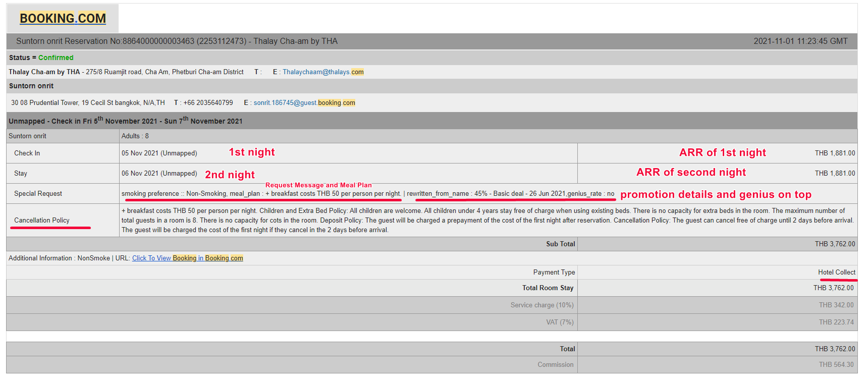Click 'Additional Information : NonSmoke' text

tap(60, 258)
